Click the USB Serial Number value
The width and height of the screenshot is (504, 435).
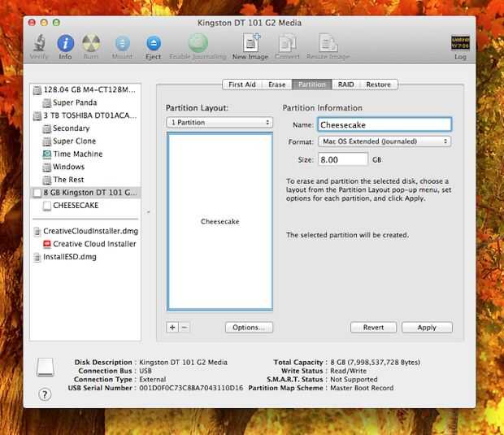click(191, 388)
